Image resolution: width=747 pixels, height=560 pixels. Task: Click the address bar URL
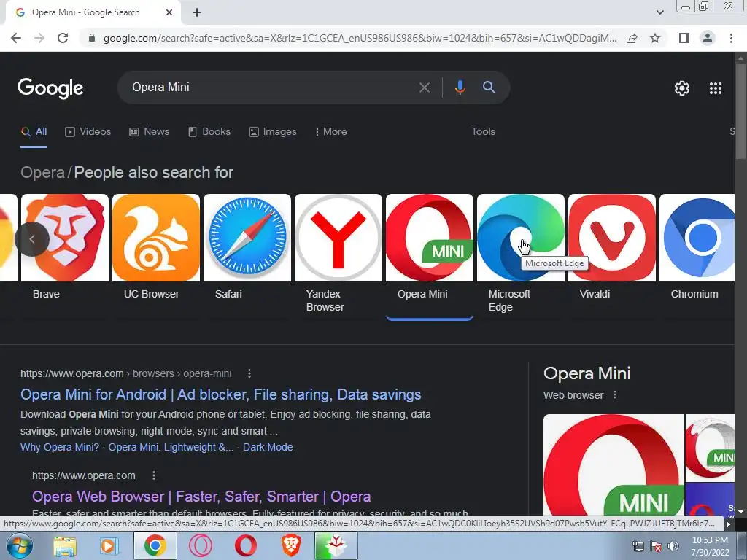[360, 38]
